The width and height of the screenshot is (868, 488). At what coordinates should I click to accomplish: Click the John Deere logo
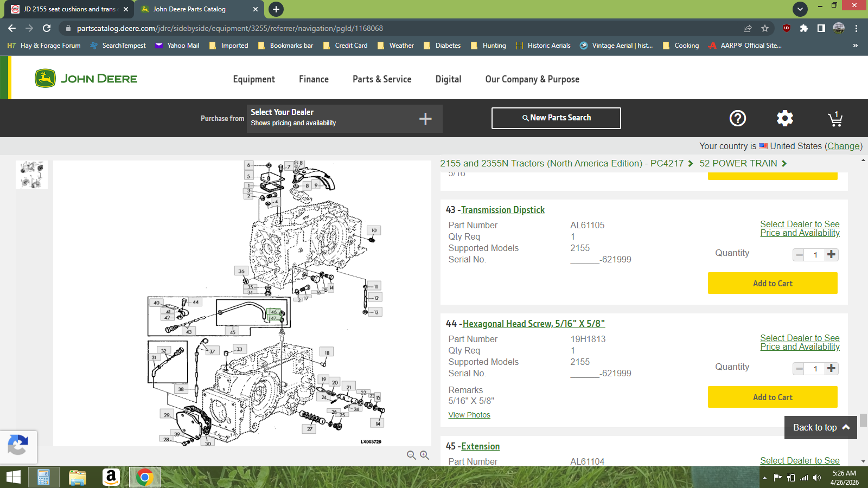[86, 79]
